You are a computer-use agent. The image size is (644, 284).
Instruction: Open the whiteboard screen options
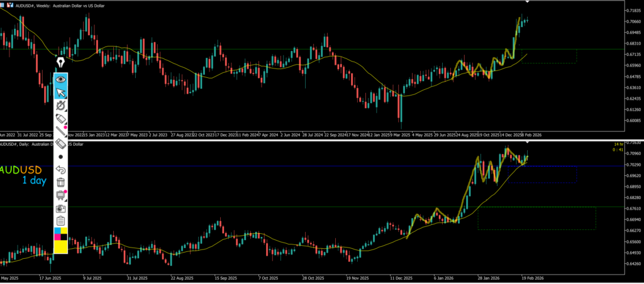(61, 195)
